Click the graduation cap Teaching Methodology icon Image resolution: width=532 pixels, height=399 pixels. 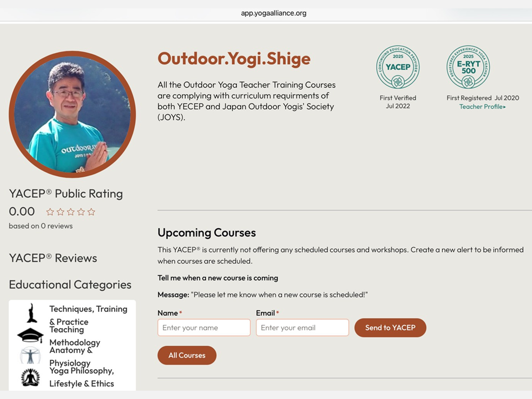[30, 335]
